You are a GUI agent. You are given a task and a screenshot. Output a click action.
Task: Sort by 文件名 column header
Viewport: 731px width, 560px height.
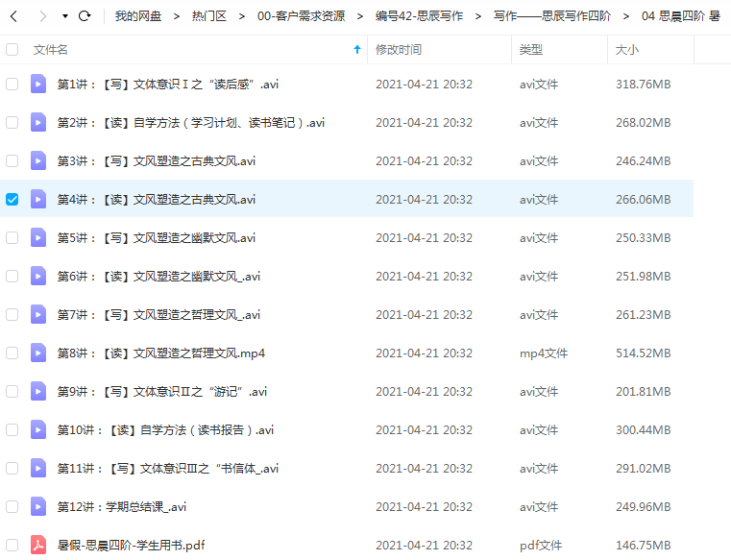click(50, 49)
